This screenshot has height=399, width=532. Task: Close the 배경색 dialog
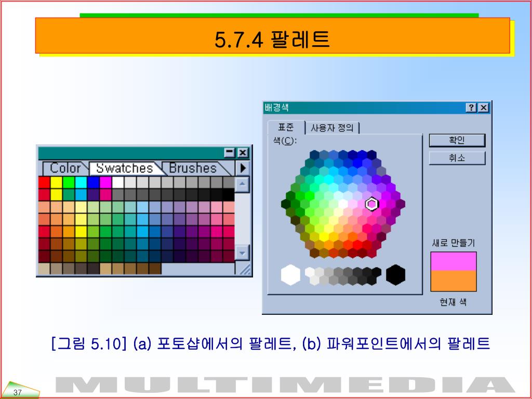(484, 108)
